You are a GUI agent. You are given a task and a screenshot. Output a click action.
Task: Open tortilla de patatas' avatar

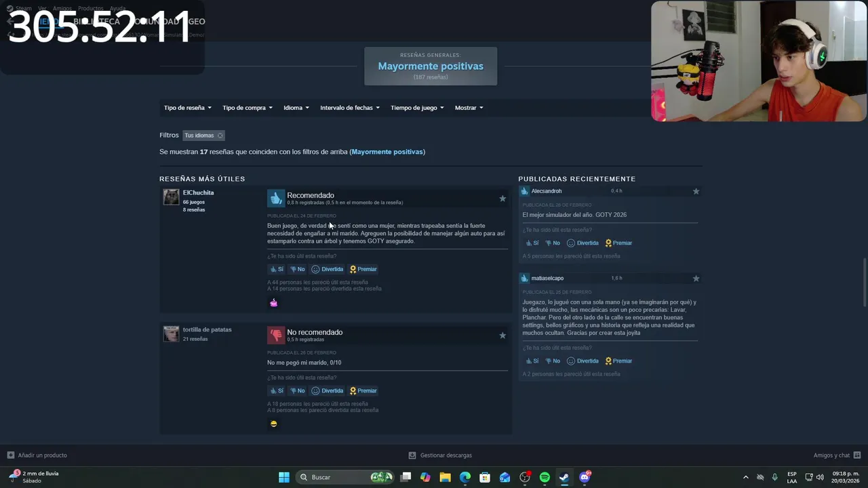[171, 334]
